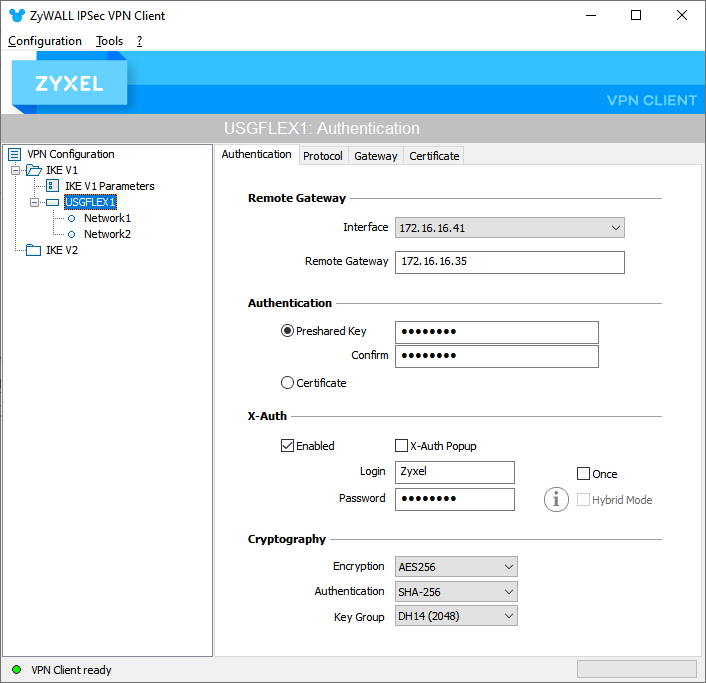Viewport: 706px width, 683px height.
Task: Select the Network1 tree node
Action: tap(107, 218)
